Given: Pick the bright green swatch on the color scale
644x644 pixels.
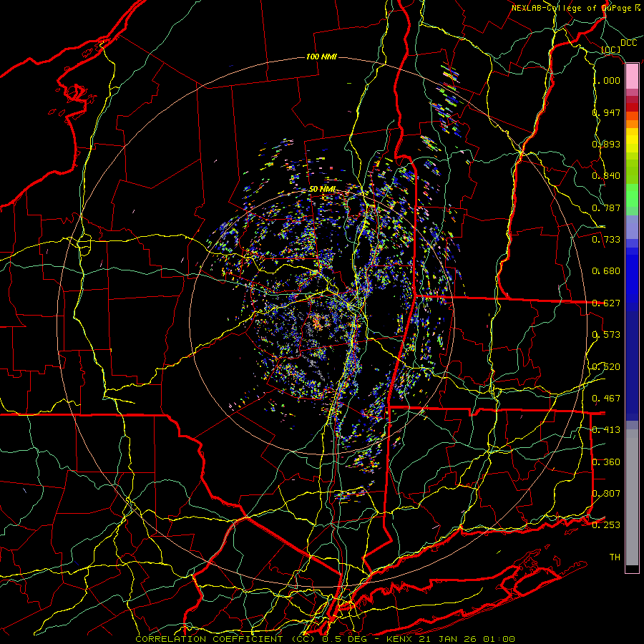Looking at the screenshot, I should point(632,195).
